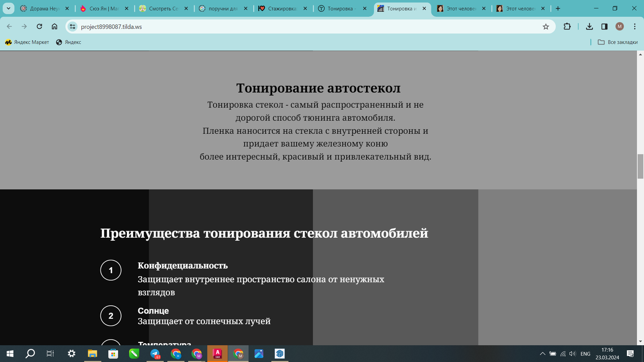Viewport: 644px width, 362px height.
Task: Show hidden system tray icons
Action: 542,354
